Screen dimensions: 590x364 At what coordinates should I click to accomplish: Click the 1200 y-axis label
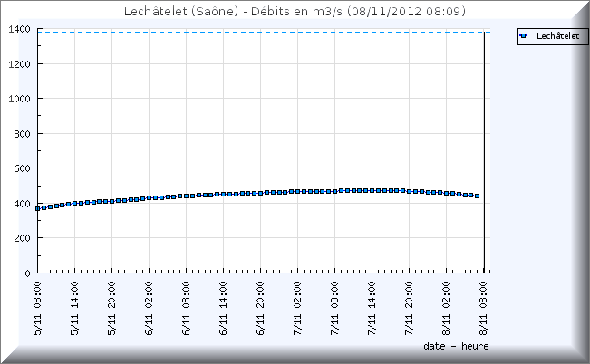click(x=19, y=64)
